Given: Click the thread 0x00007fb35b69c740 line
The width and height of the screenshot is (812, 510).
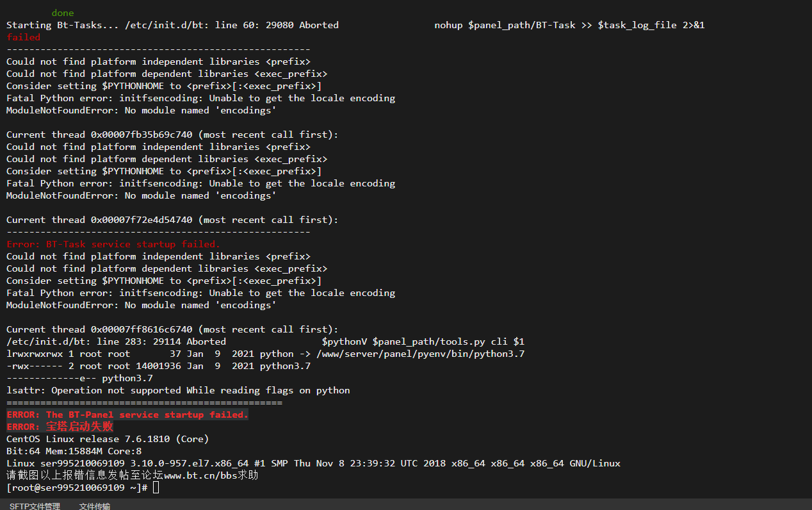Looking at the screenshot, I should click(x=172, y=135).
